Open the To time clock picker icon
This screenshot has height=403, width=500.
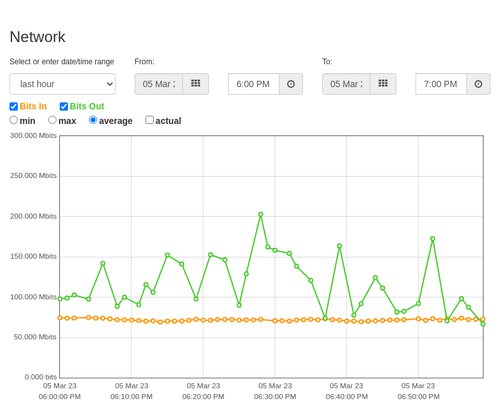(478, 84)
